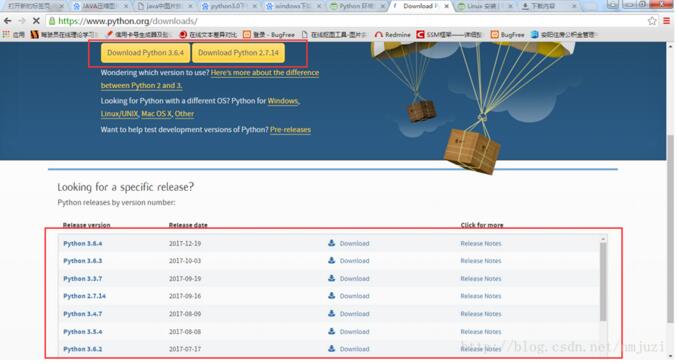Close the active Download tab
The width and height of the screenshot is (678, 364).
(446, 6)
